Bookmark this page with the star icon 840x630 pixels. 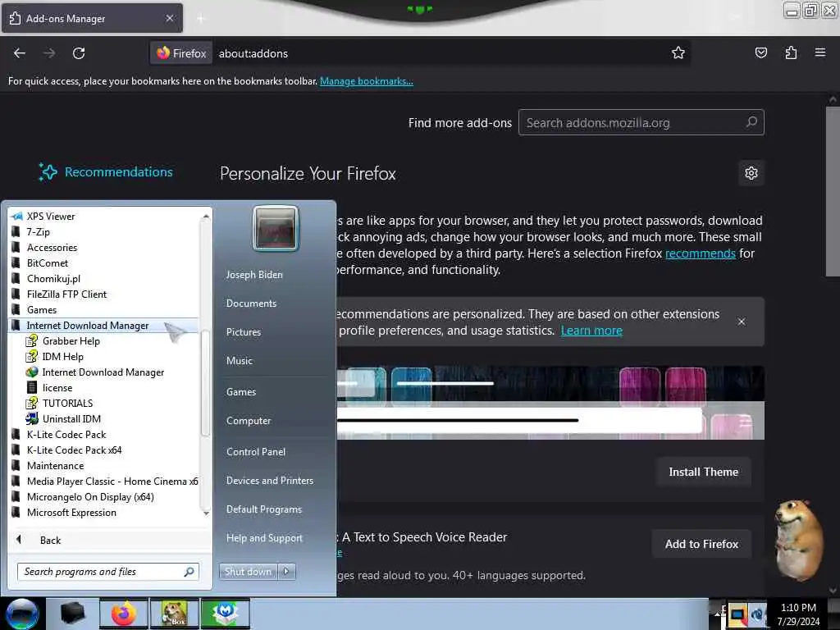click(678, 52)
